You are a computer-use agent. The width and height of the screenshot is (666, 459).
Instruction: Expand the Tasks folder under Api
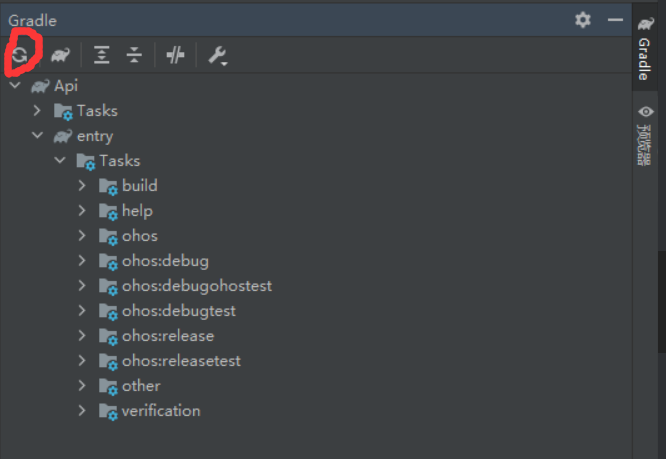point(38,111)
